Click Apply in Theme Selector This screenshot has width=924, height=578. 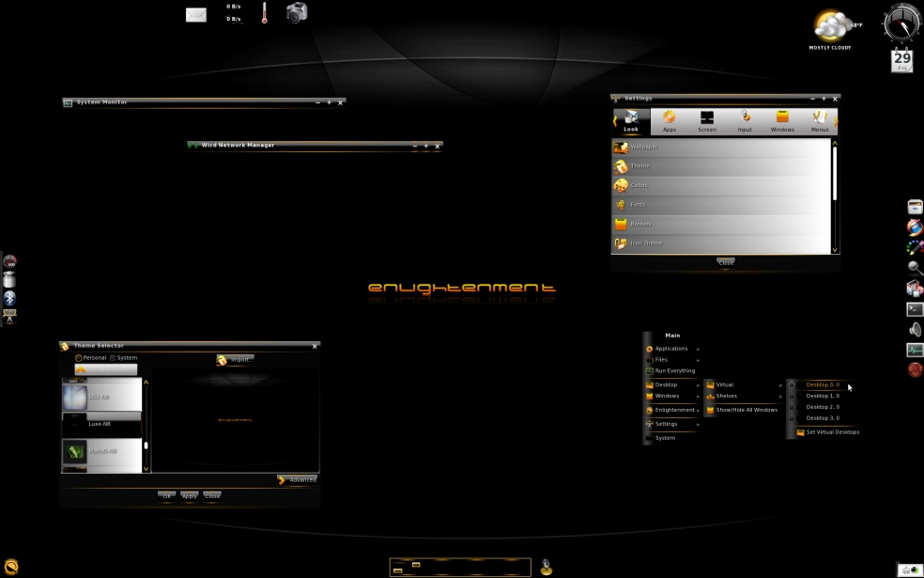tap(189, 496)
